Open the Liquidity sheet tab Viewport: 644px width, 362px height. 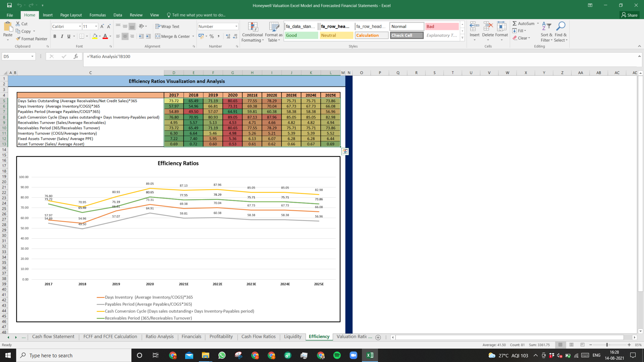[292, 337]
